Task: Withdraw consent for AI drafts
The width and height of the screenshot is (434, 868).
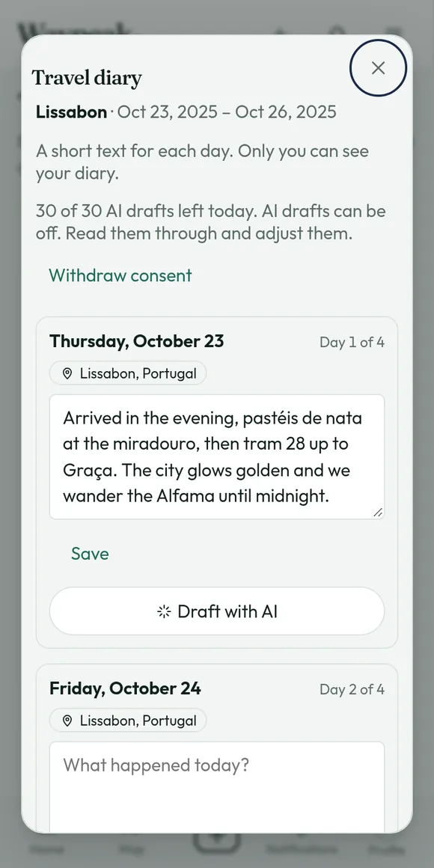Action: point(120,275)
